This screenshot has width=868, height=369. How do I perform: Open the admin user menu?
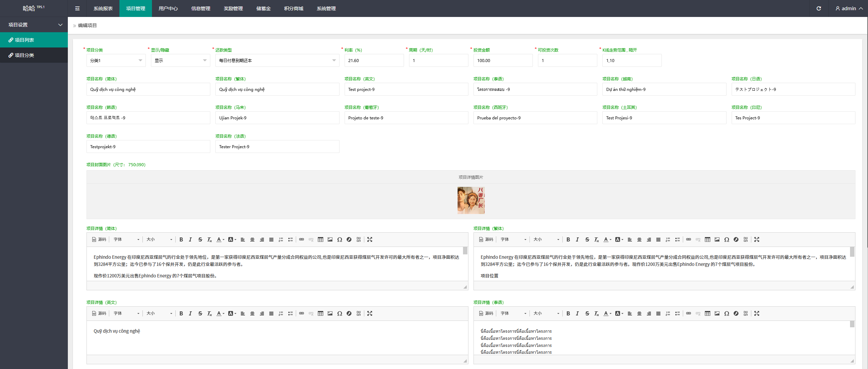849,8
